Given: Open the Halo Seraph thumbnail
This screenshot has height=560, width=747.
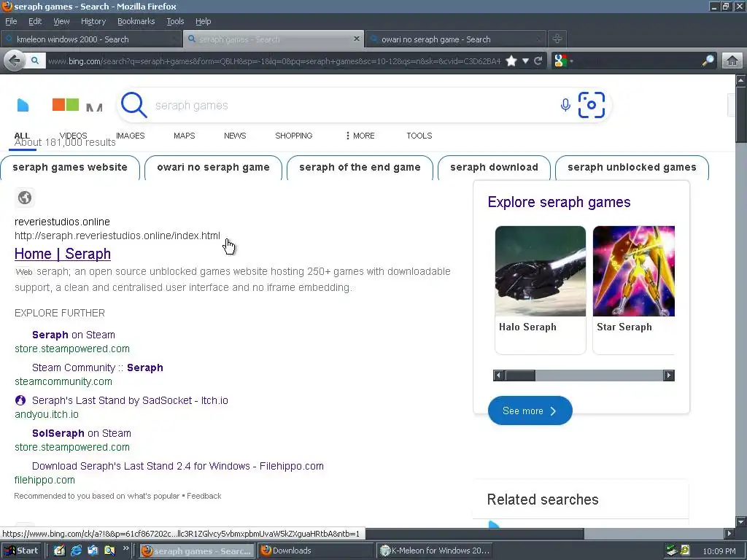Looking at the screenshot, I should pos(541,271).
